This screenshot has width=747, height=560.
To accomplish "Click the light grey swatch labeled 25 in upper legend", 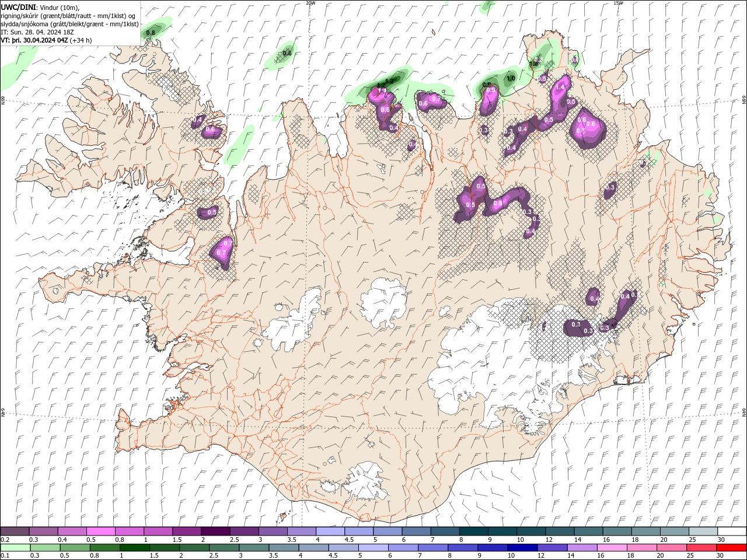I will click(x=703, y=531).
